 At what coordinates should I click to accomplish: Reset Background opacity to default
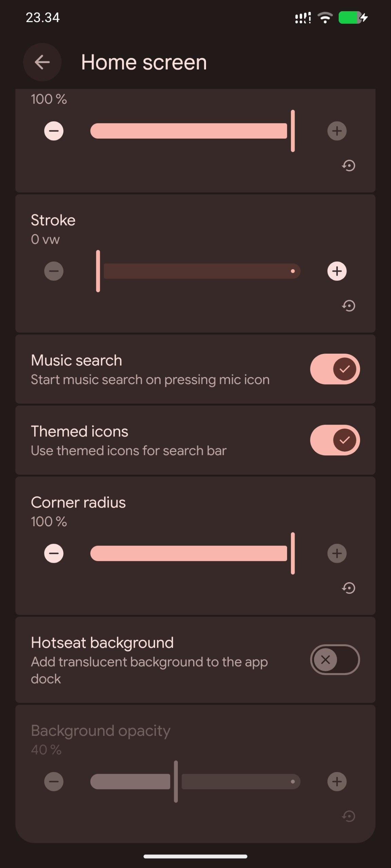pyautogui.click(x=349, y=816)
